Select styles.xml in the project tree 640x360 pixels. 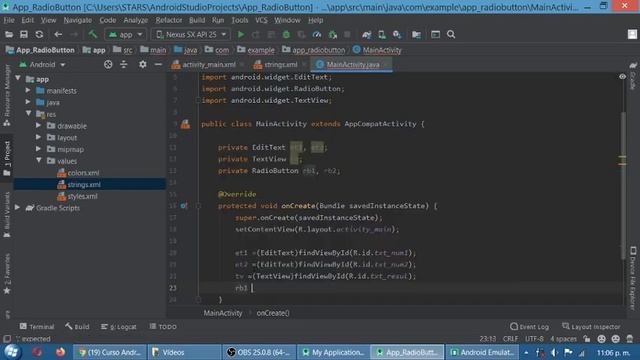point(82,196)
